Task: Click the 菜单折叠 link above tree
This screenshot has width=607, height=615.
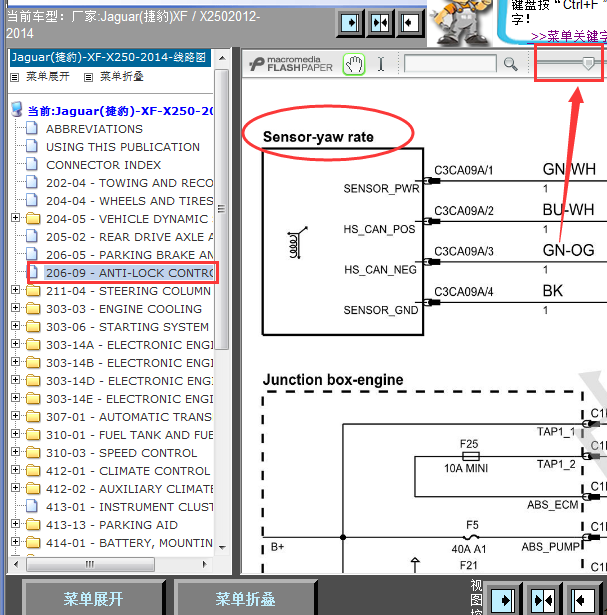Action: click(x=122, y=76)
